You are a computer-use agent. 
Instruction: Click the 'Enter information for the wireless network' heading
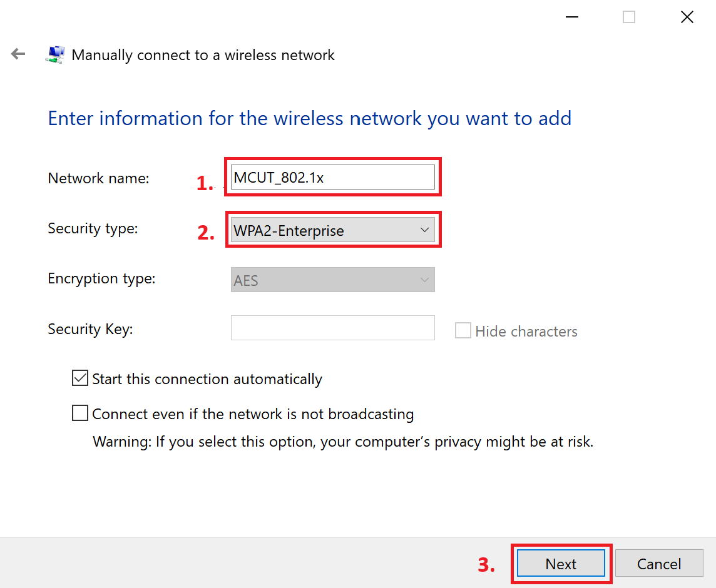[x=309, y=118]
